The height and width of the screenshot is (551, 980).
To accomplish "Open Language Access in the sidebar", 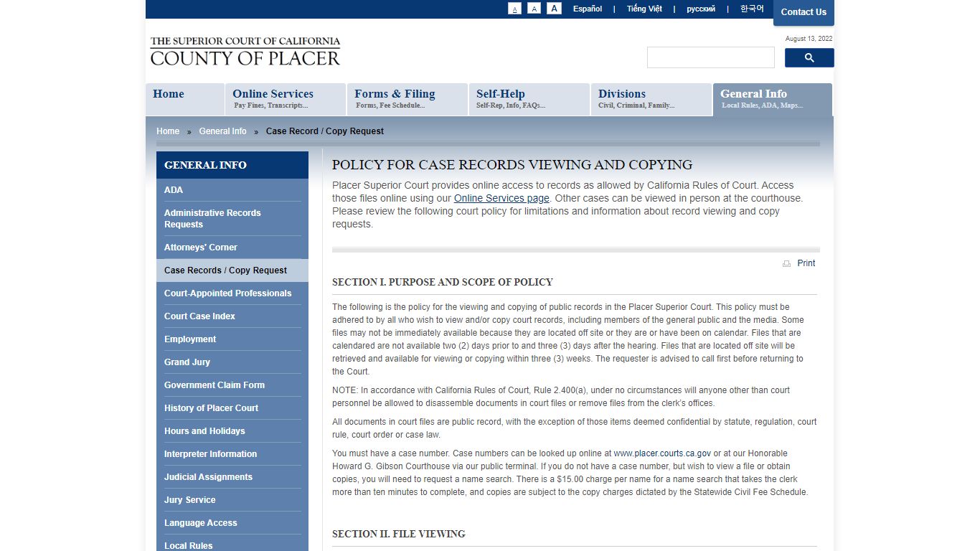I will click(232, 523).
